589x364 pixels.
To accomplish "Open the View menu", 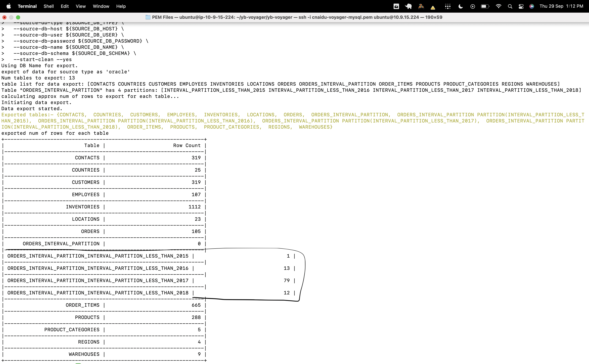I will (x=81, y=6).
